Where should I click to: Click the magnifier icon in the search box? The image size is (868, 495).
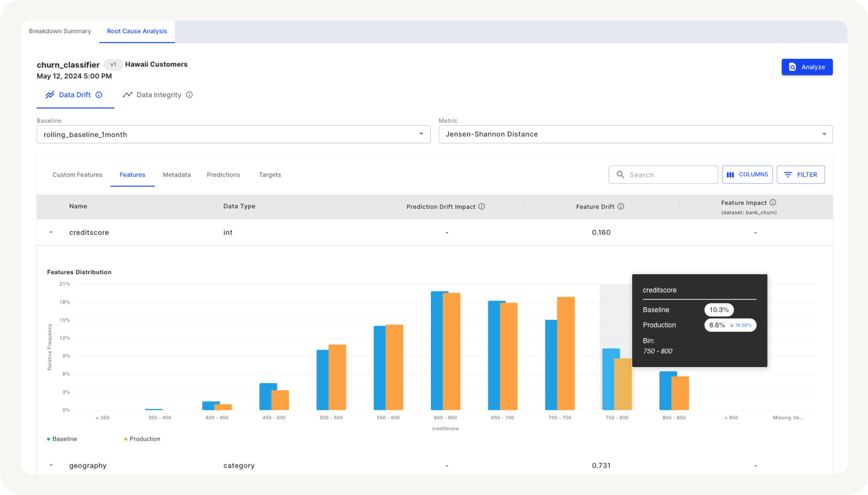point(620,175)
